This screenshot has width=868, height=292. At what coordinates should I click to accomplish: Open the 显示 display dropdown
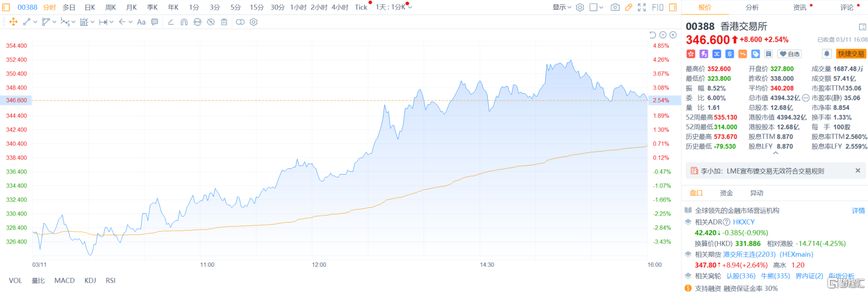coord(562,8)
